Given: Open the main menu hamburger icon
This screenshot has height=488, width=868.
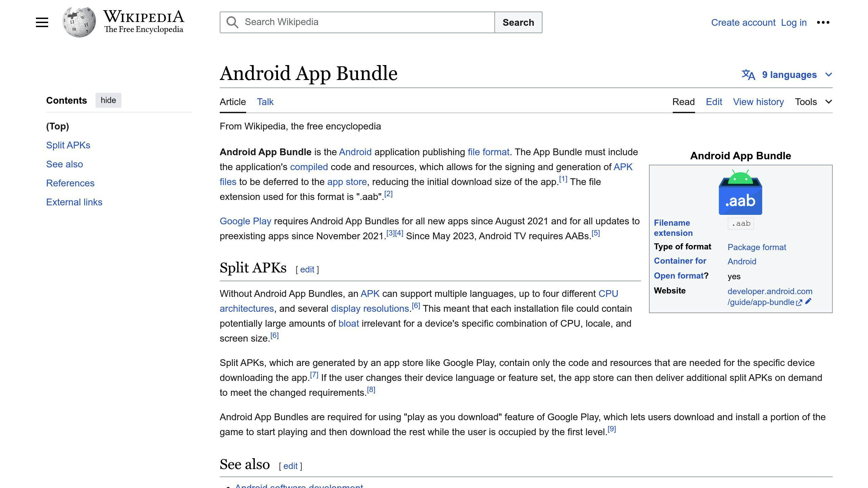Looking at the screenshot, I should [x=41, y=22].
